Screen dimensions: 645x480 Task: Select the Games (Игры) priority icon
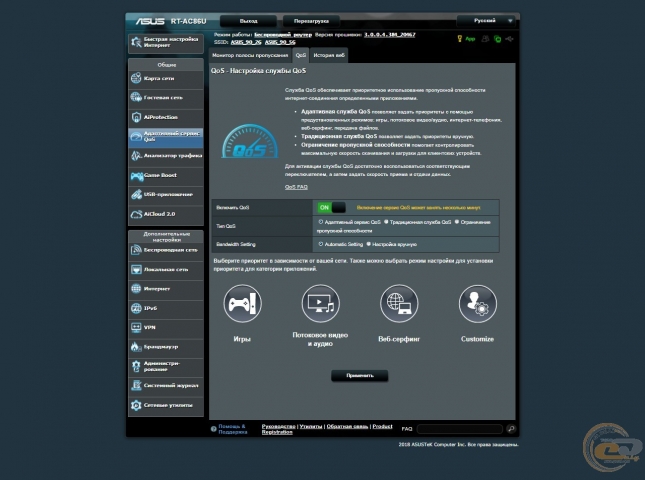point(242,304)
